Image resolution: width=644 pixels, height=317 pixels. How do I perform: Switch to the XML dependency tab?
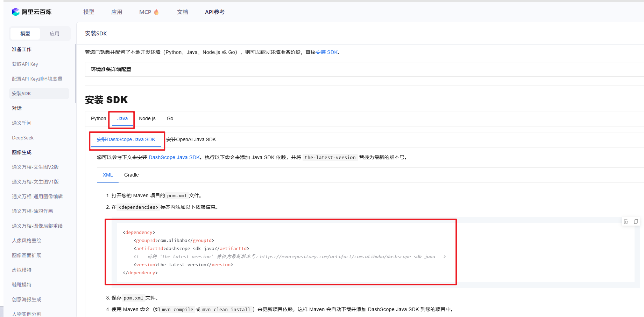click(108, 175)
